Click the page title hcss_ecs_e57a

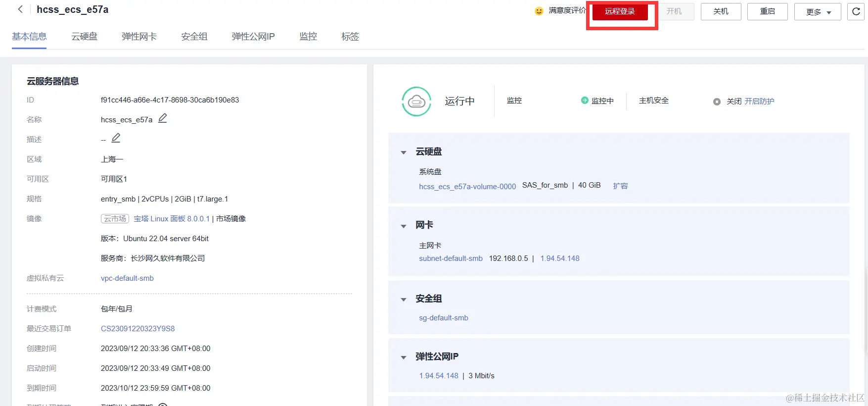coord(73,9)
